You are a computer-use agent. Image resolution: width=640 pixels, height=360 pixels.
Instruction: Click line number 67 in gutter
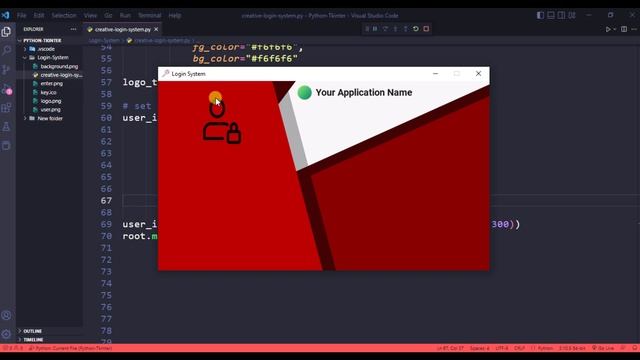pos(106,200)
